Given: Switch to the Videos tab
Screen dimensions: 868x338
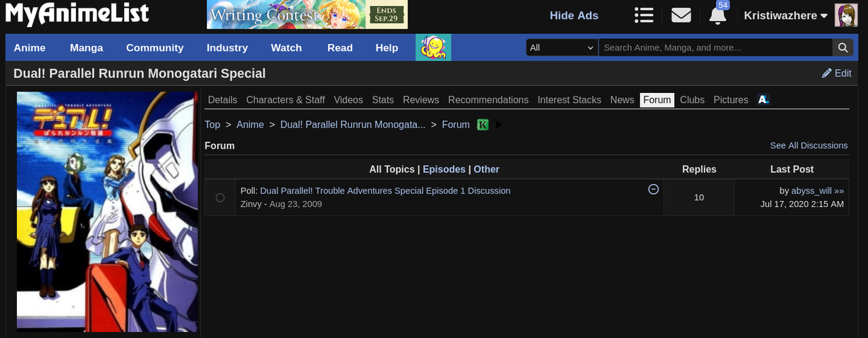Looking at the screenshot, I should click(349, 100).
